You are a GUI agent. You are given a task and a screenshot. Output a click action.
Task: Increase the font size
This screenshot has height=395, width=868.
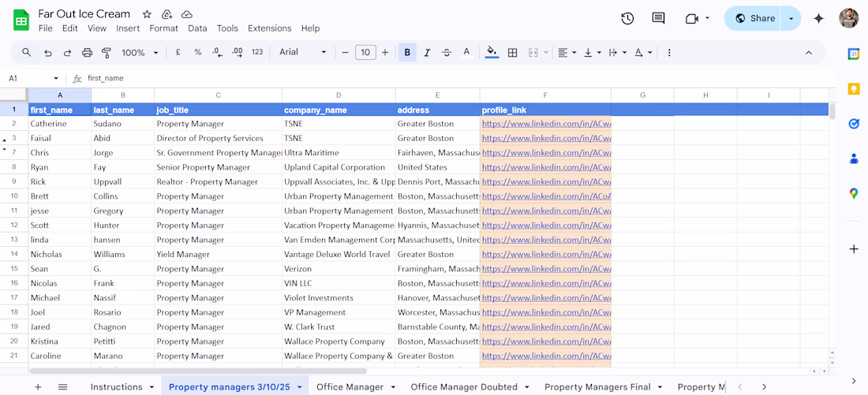point(385,53)
